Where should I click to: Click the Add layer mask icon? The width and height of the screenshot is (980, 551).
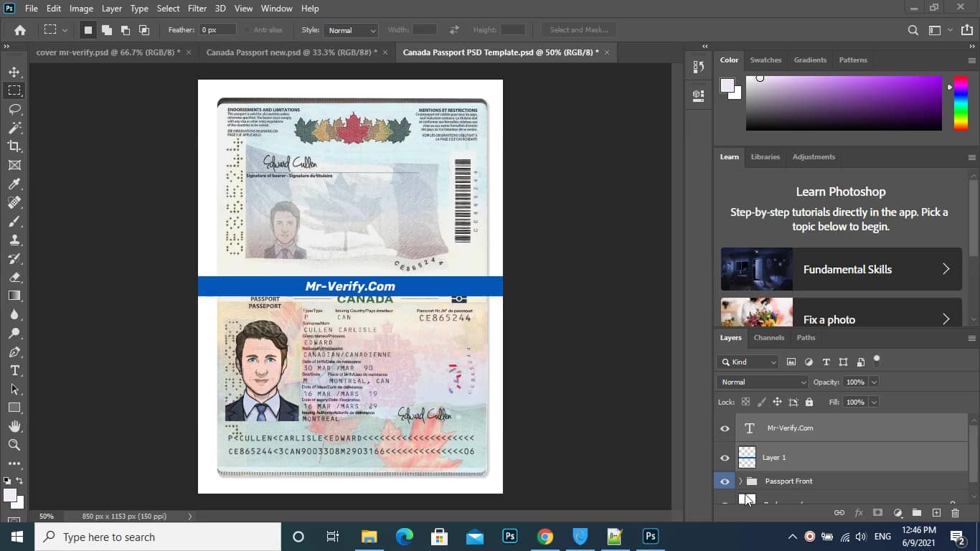[877, 513]
